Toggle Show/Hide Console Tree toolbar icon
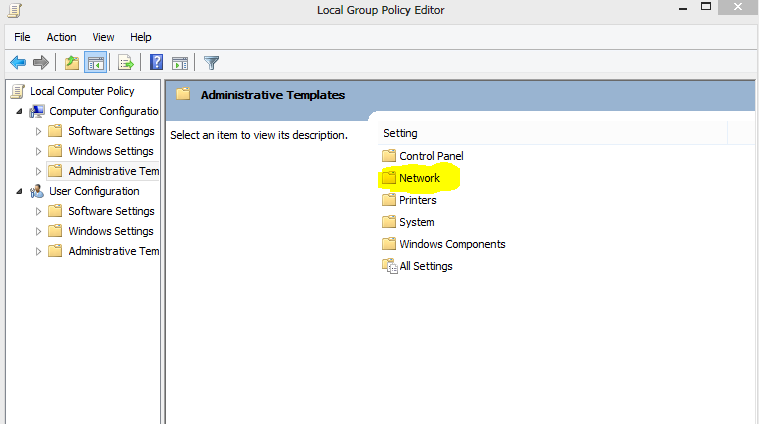 pyautogui.click(x=95, y=62)
